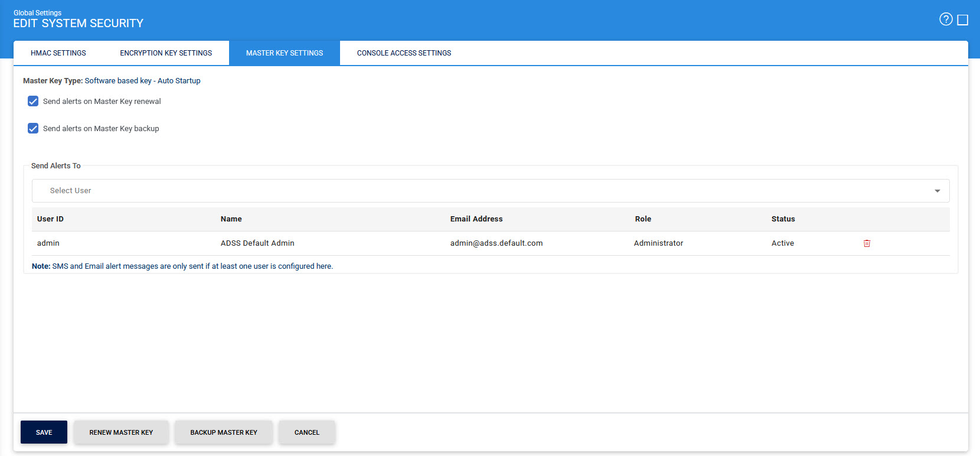The image size is (980, 456).
Task: Open the help icon in the header
Action: (x=946, y=19)
